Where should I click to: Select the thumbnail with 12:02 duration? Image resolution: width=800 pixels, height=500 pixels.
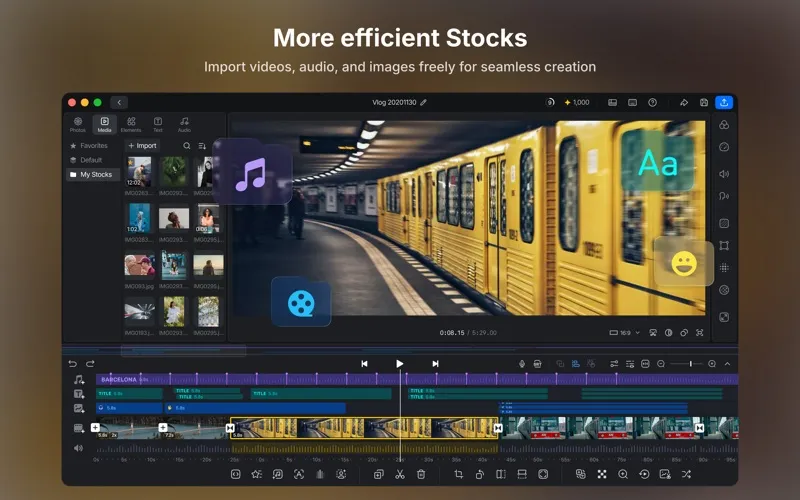point(139,172)
